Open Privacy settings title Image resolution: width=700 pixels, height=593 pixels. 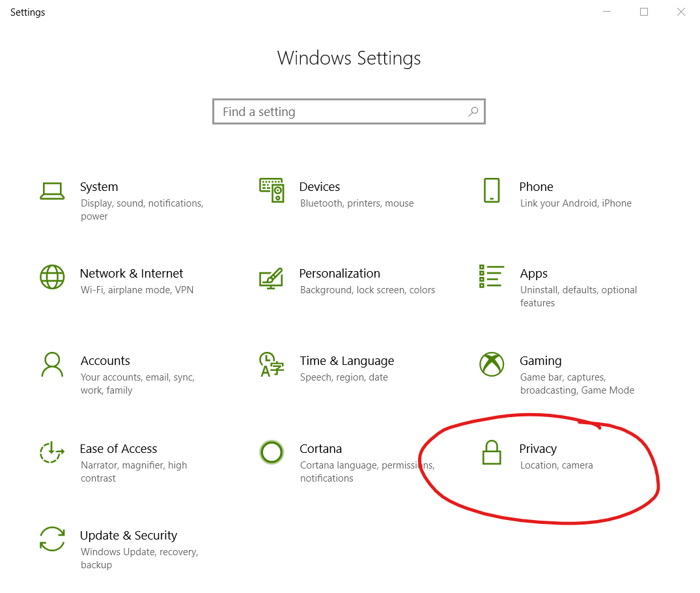538,449
